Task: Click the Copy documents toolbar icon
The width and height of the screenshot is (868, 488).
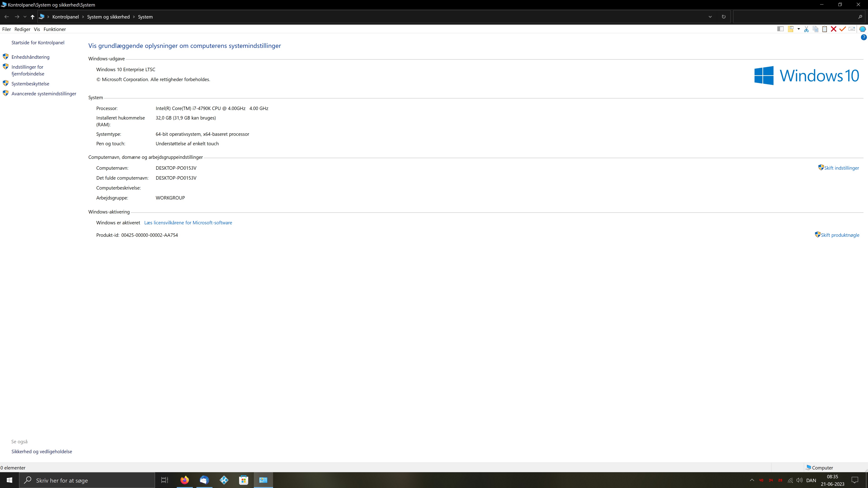Action: 815,29
